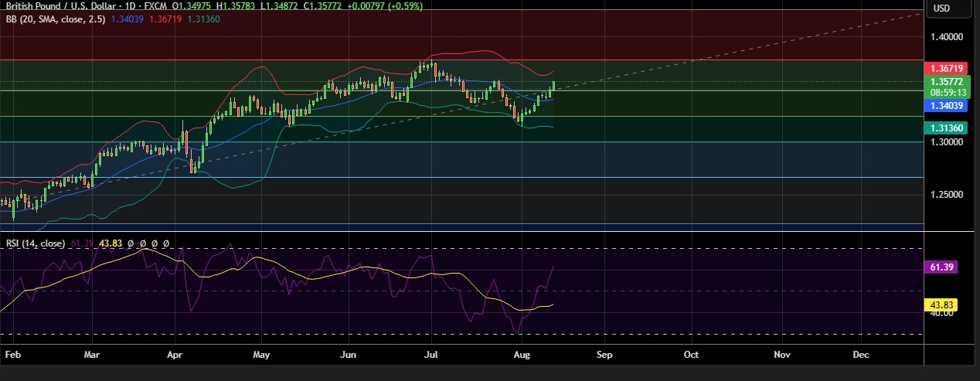Click the 1.40000 level on price scale
Image resolution: width=980 pixels, height=381 pixels.
[x=946, y=36]
